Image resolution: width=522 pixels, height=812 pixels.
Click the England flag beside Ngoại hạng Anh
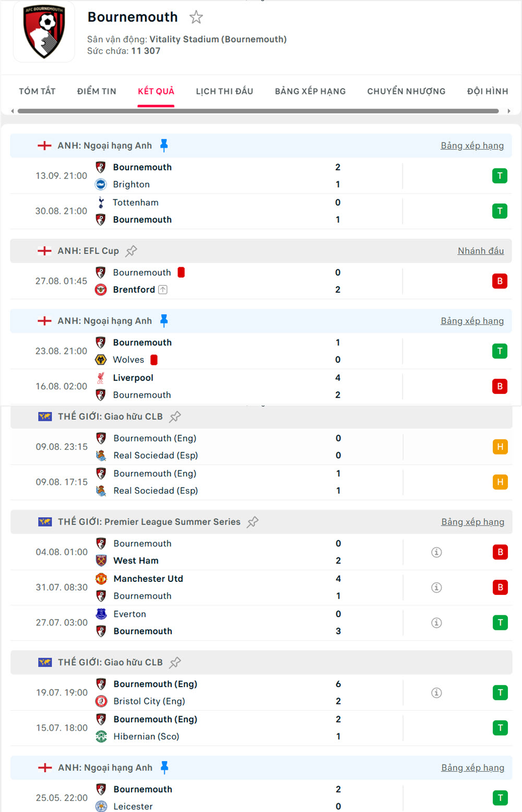pyautogui.click(x=44, y=146)
